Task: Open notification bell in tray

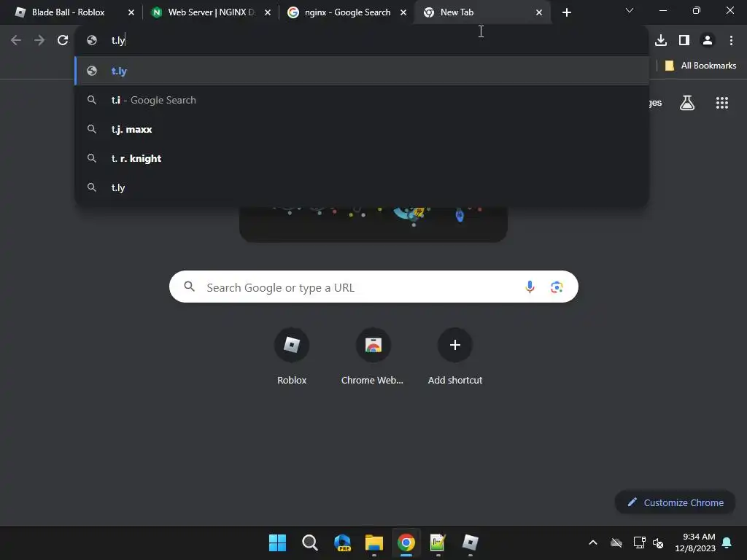Action: pos(727,542)
